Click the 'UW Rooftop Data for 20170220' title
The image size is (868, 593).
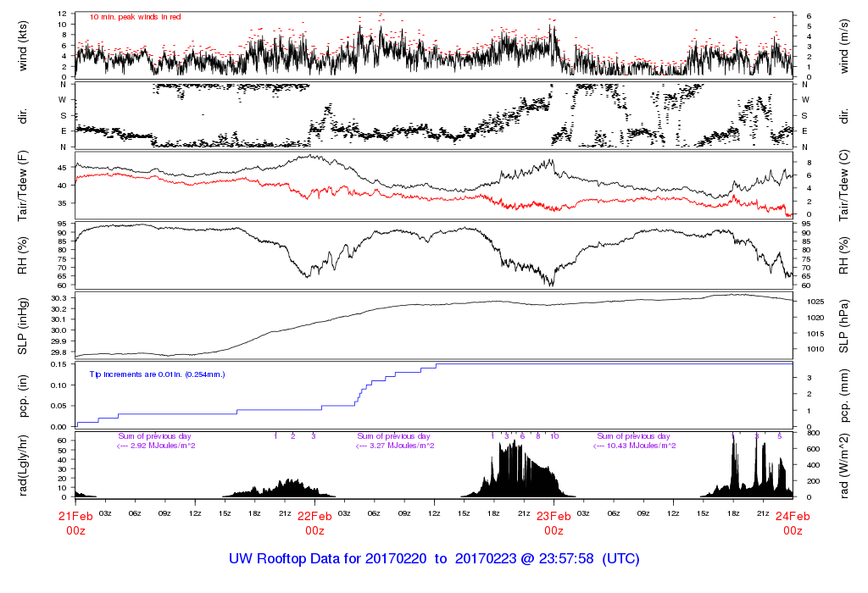(x=328, y=559)
